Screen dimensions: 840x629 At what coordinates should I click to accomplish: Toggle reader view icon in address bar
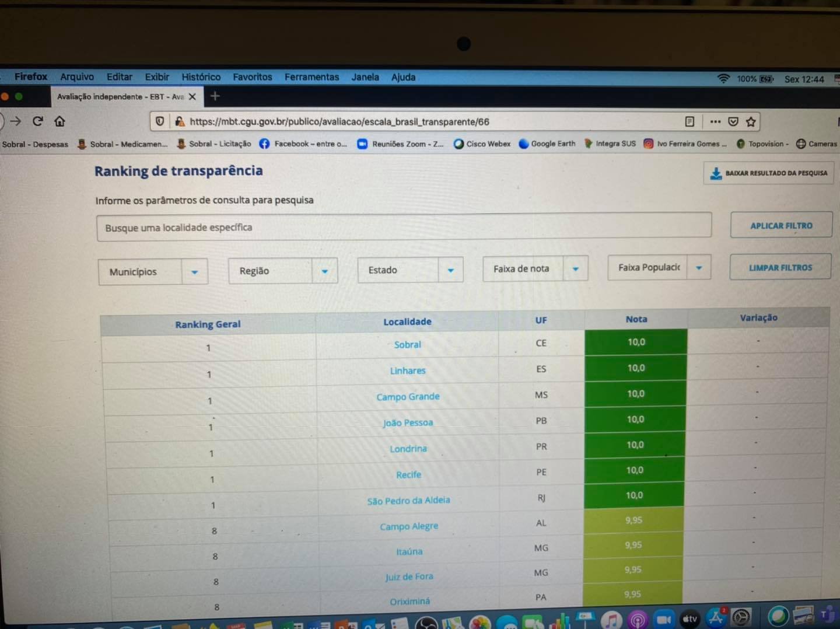pos(689,121)
